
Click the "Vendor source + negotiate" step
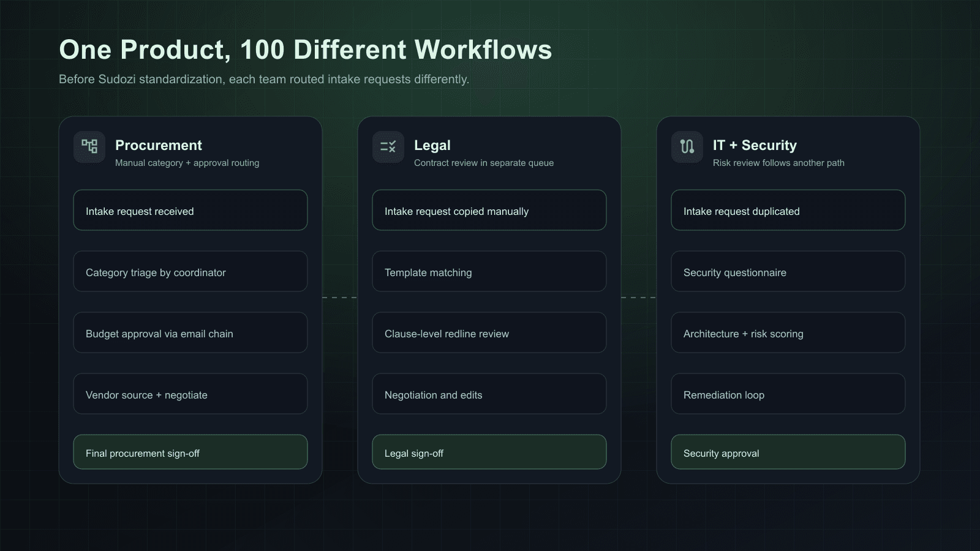(x=190, y=394)
